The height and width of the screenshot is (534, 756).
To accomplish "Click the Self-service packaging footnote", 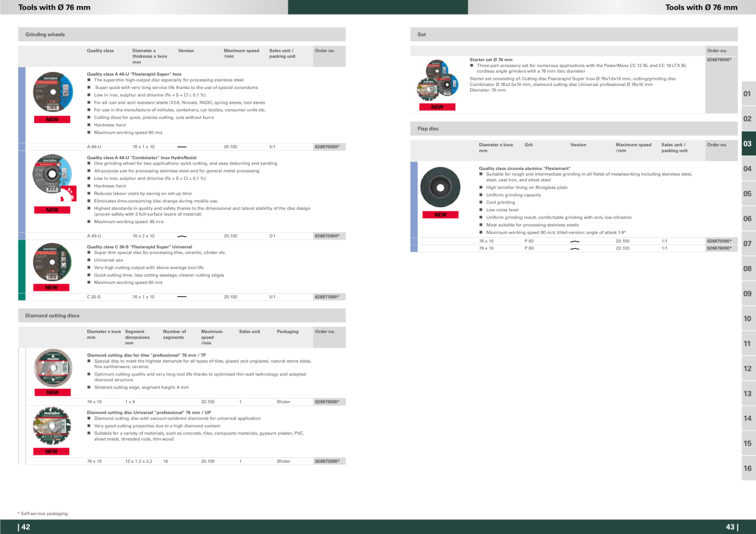I will tap(43, 514).
